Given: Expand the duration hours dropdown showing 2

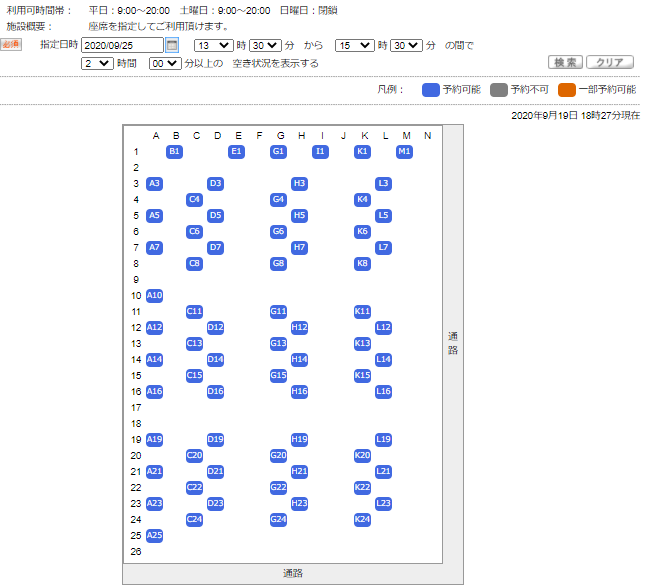Looking at the screenshot, I should pos(98,63).
